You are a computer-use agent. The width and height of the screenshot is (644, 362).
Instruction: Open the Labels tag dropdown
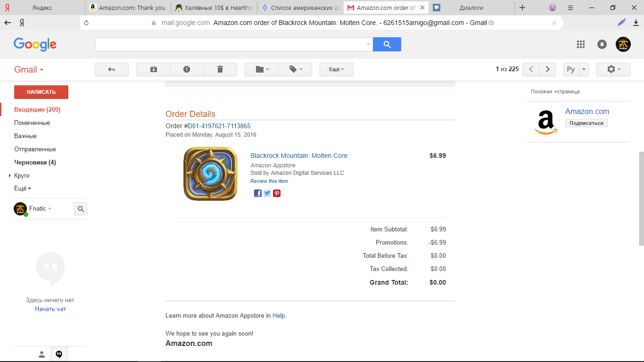(295, 69)
